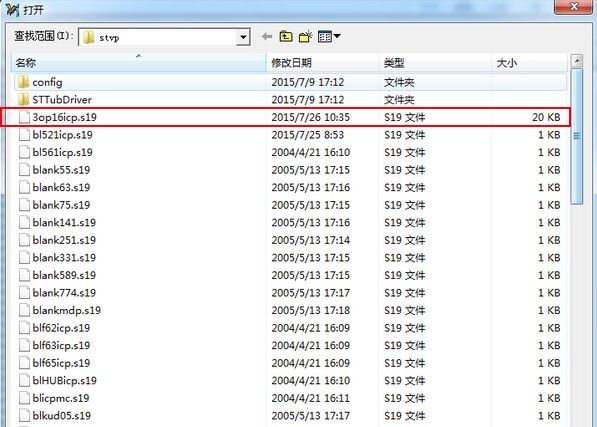Select the bl561icp.s19 file icon

[24, 152]
